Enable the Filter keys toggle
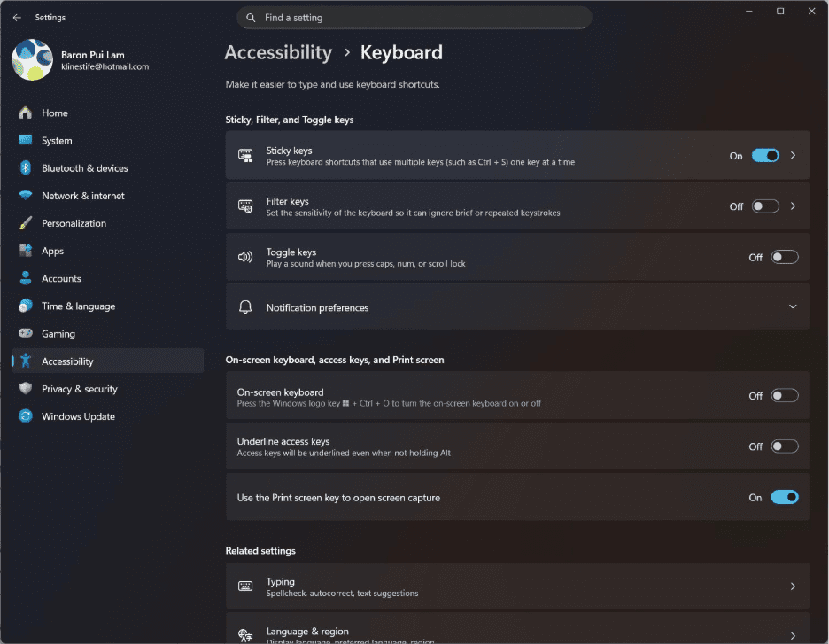The height and width of the screenshot is (644, 829). pyautogui.click(x=765, y=206)
